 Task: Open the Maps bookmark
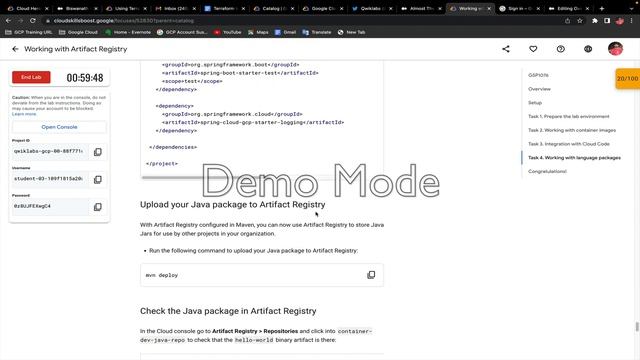(258, 32)
